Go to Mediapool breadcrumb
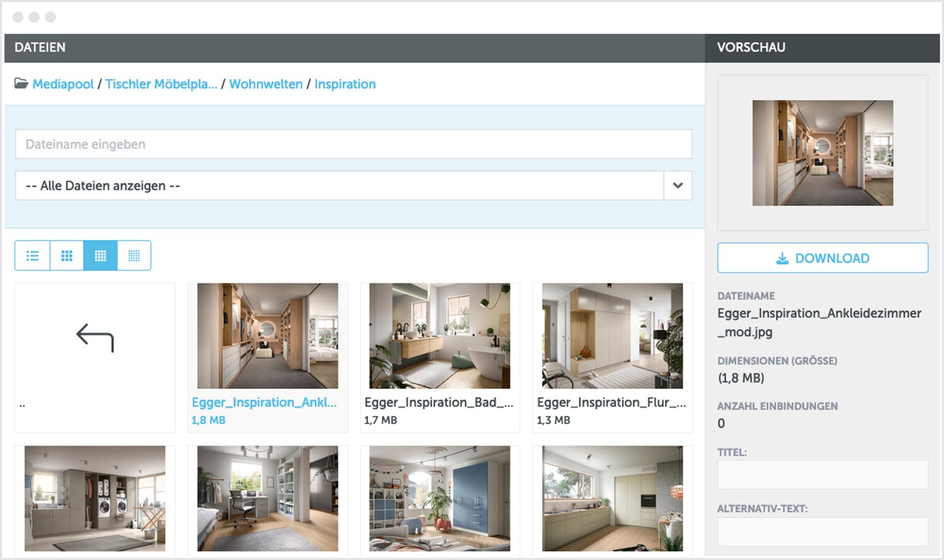 coord(63,84)
